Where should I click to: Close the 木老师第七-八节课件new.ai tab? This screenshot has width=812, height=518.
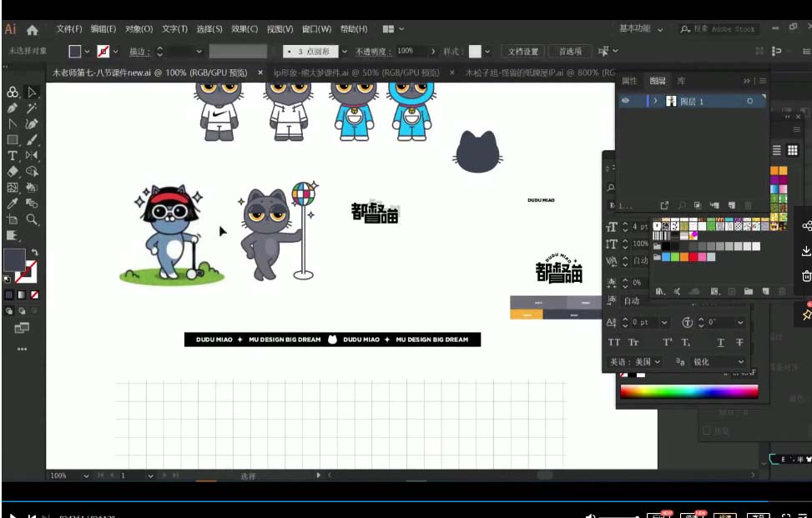260,73
